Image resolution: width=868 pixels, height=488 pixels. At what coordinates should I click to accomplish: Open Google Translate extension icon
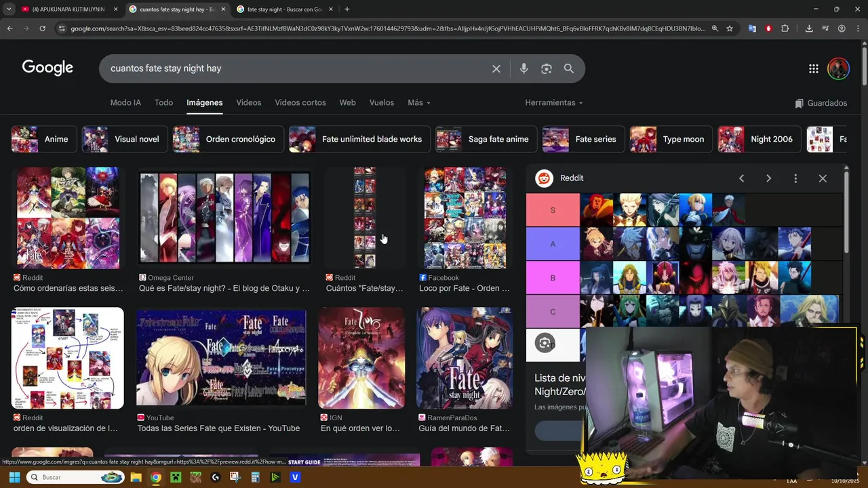tap(752, 28)
